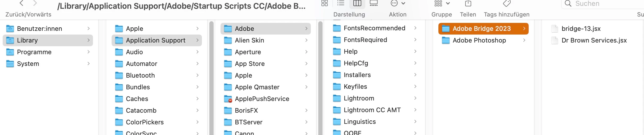Open the Bundles folder
This screenshot has height=135, width=644.
tap(157, 87)
